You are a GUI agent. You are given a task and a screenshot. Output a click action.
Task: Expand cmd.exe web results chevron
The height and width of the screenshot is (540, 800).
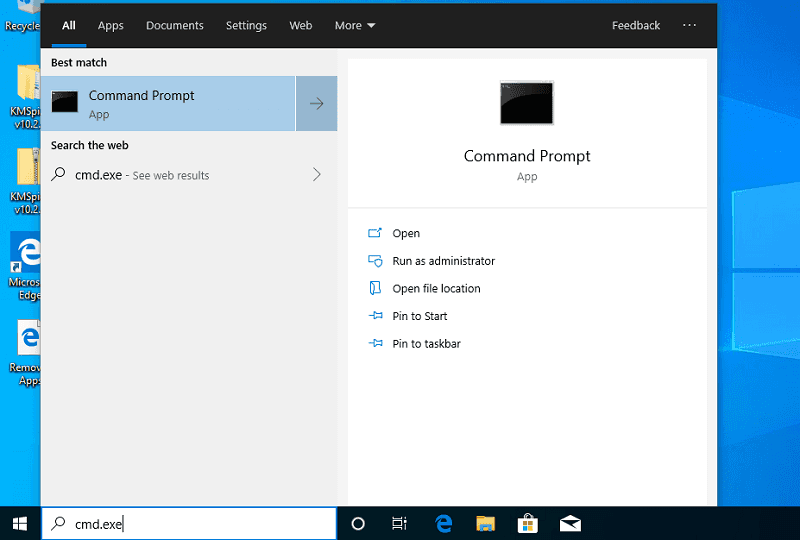point(316,175)
